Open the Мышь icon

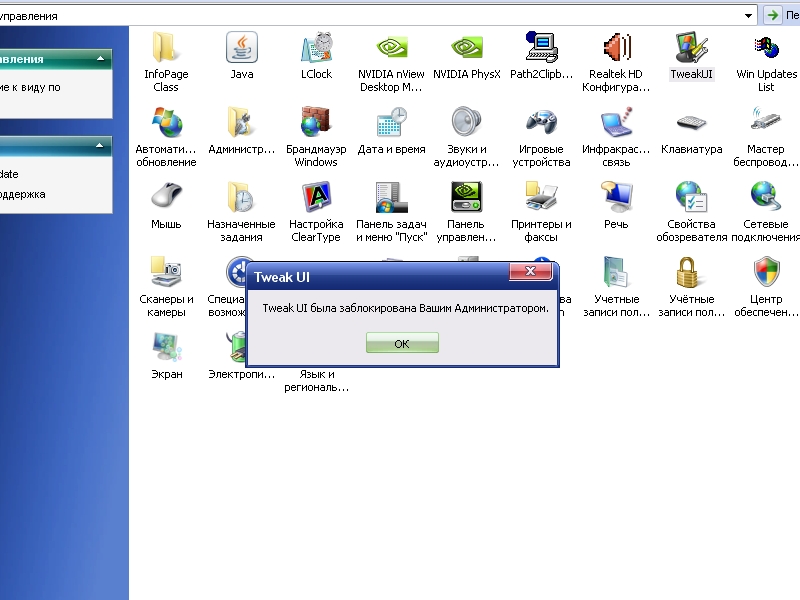point(166,197)
